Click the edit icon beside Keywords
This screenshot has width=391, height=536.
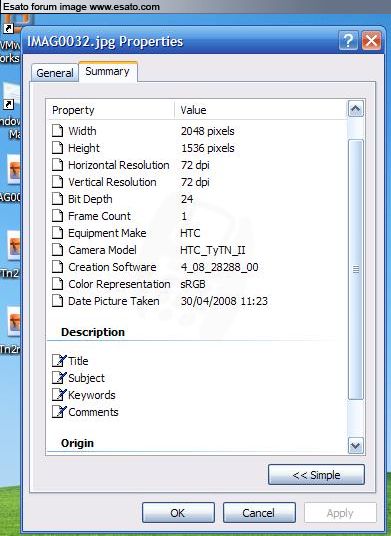coord(59,395)
